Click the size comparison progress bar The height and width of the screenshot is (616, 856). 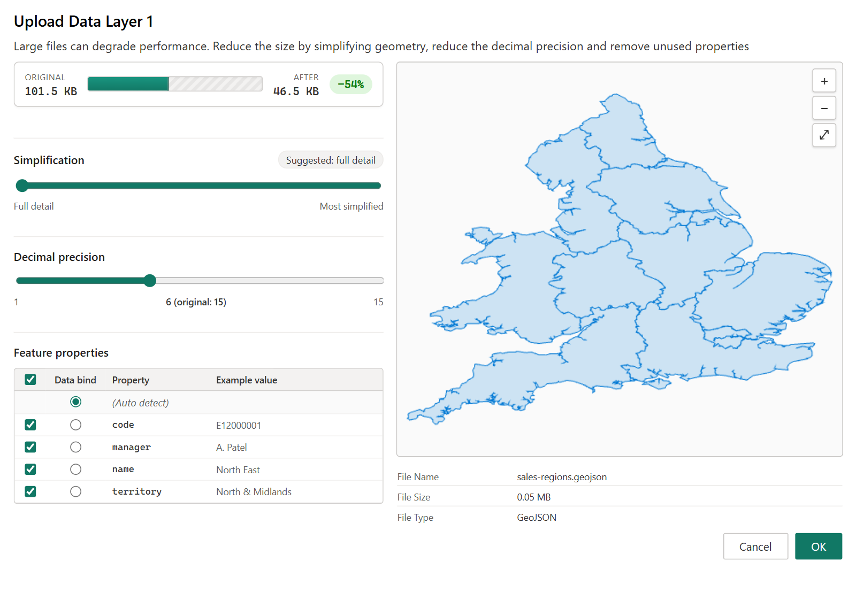pyautogui.click(x=175, y=84)
